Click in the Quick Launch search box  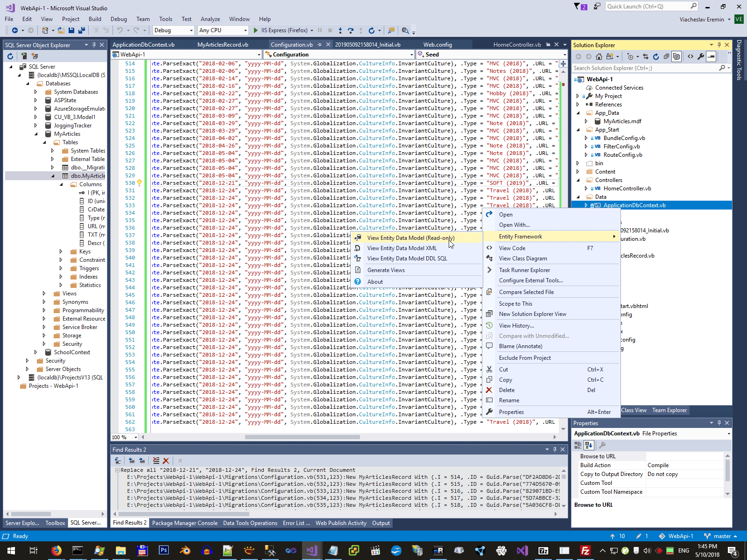click(x=652, y=7)
